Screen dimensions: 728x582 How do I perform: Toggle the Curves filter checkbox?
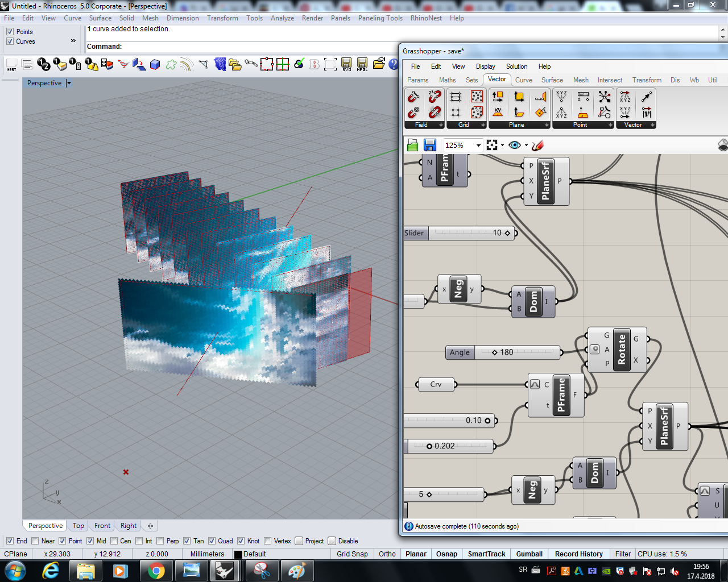tap(10, 41)
